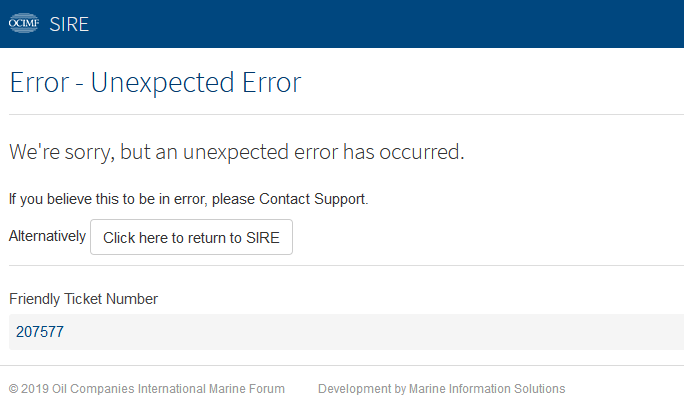This screenshot has height=414, width=684.
Task: Select the SIRE title in header
Action: pos(69,24)
